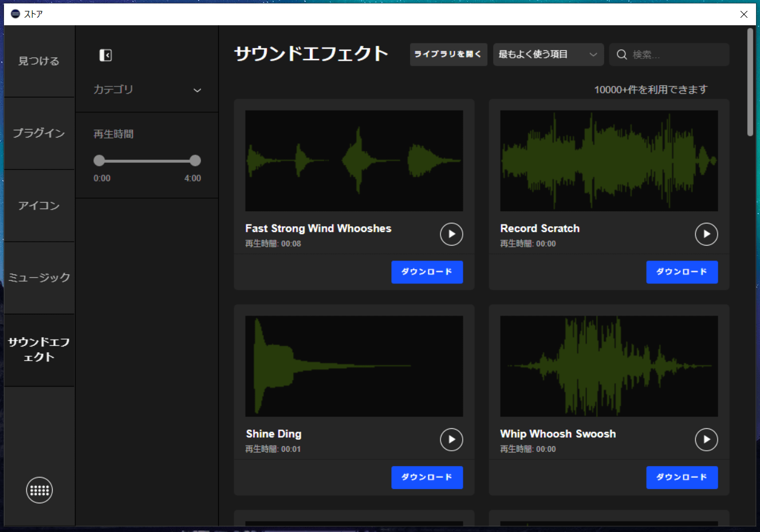Click the '10000+件を利用できます' count text
Viewport: 760px width, 532px height.
coord(651,89)
